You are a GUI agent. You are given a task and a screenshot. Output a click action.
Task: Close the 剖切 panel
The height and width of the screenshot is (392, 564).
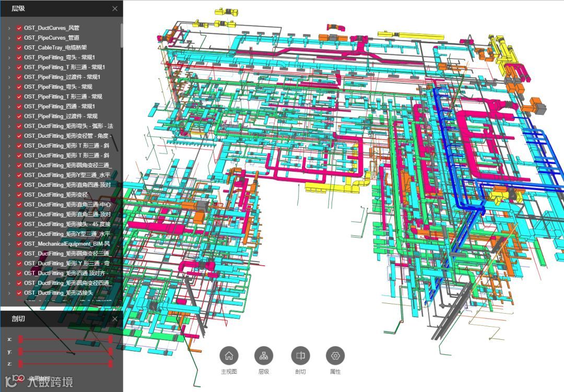115,318
